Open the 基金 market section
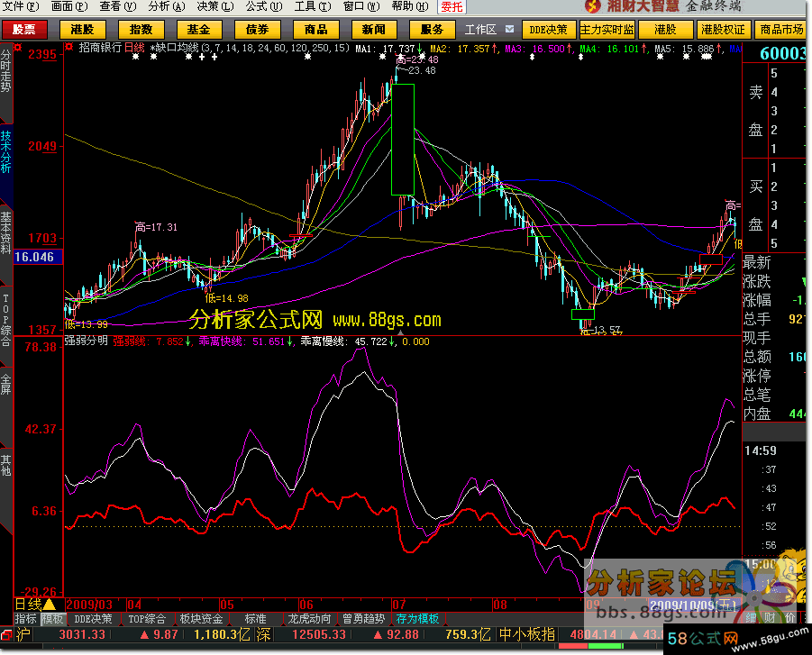Viewport: 812px width, 655px height. coord(199,30)
